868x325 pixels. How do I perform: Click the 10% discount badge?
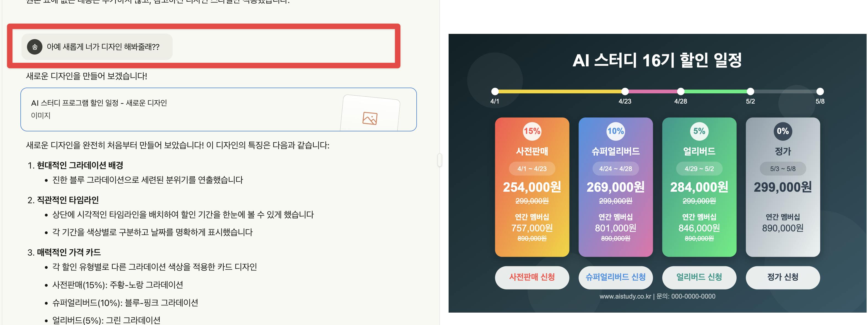(615, 131)
